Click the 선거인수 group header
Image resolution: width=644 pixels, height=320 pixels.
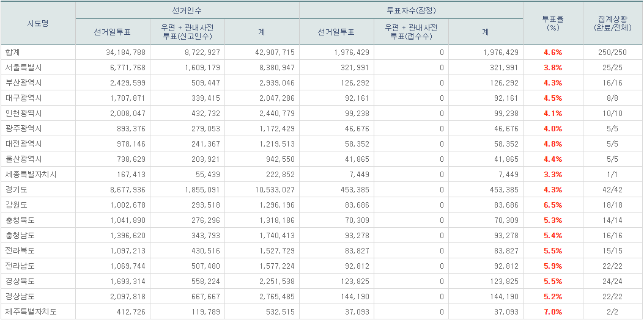click(187, 11)
